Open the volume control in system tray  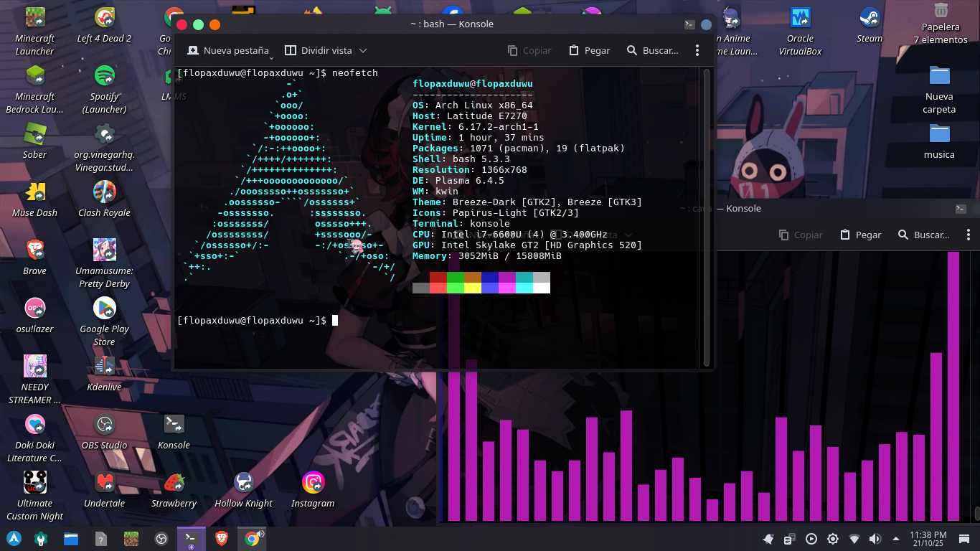point(875,539)
